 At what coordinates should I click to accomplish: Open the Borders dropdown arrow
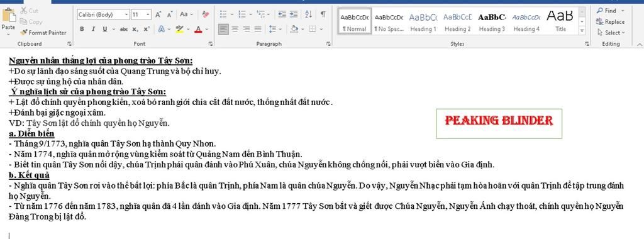pos(321,29)
